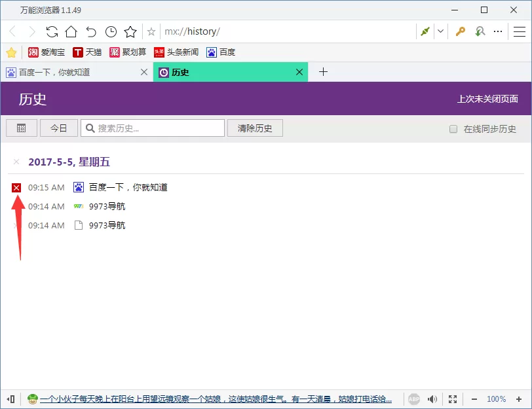The image size is (532, 409).
Task: Click the green mushroom news icon
Action: 33,399
